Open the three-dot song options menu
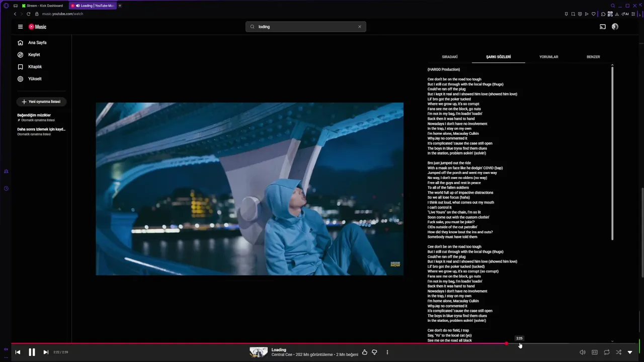This screenshot has width=644, height=362. coord(387,352)
